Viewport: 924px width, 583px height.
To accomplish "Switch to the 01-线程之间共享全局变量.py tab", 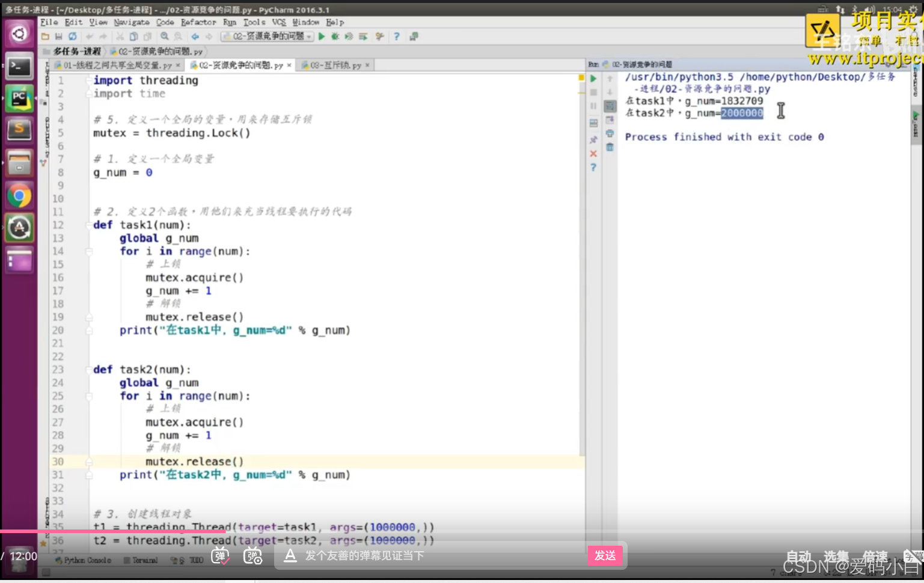I will pos(117,65).
